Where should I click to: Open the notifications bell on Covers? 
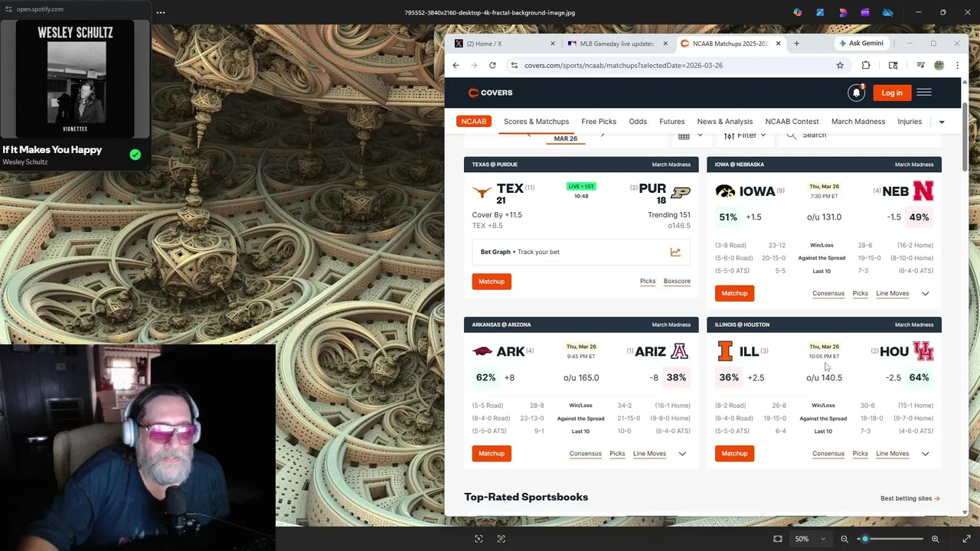coord(856,93)
